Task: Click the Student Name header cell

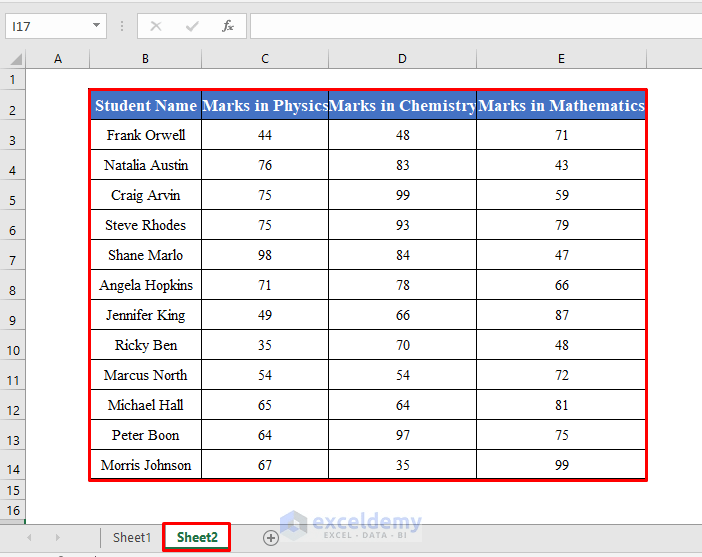Action: [146, 105]
